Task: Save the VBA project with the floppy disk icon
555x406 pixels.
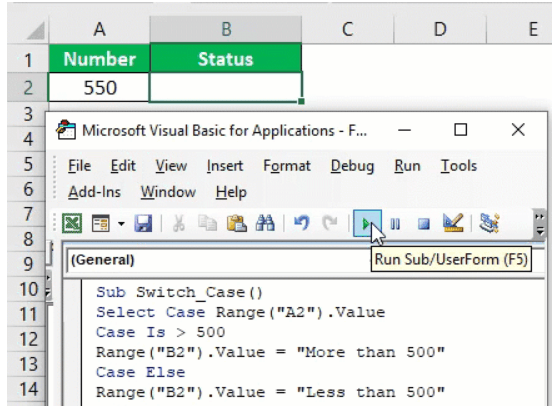Action: [143, 223]
